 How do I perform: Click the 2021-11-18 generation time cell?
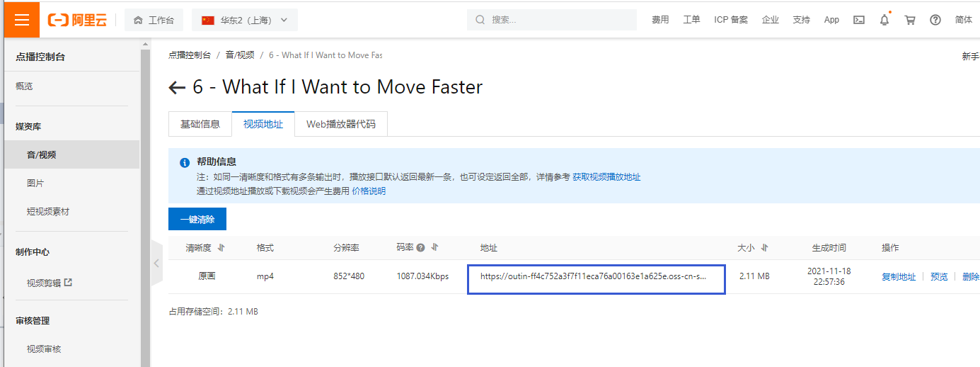829,276
